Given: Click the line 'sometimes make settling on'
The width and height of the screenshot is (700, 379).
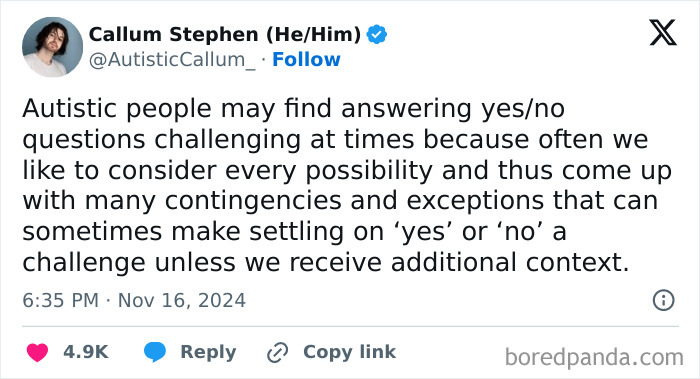Looking at the screenshot, I should pyautogui.click(x=295, y=232).
